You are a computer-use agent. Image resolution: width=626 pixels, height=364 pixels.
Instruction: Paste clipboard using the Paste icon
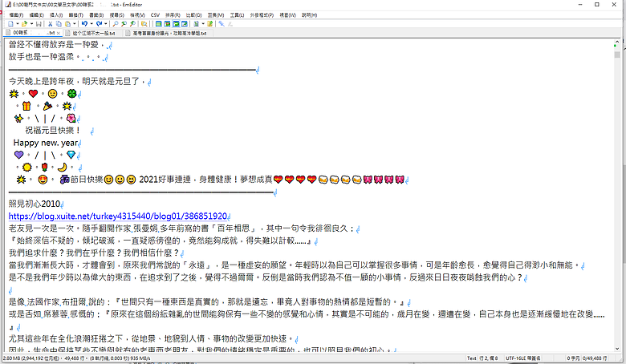point(68,24)
